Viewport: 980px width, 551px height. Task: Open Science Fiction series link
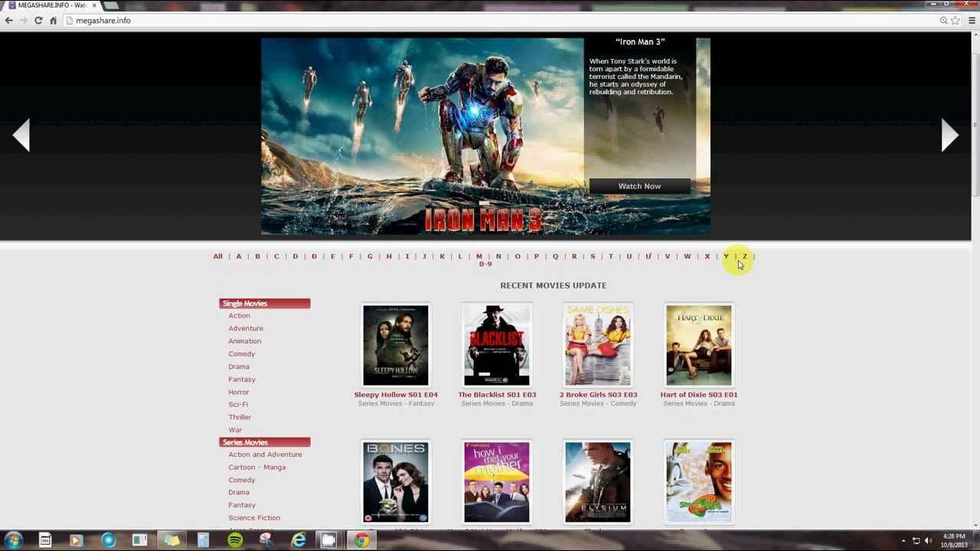click(x=254, y=518)
